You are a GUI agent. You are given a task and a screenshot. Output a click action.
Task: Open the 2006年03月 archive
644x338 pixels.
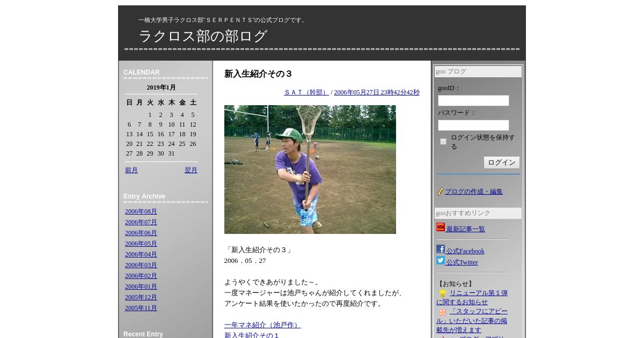pos(141,265)
